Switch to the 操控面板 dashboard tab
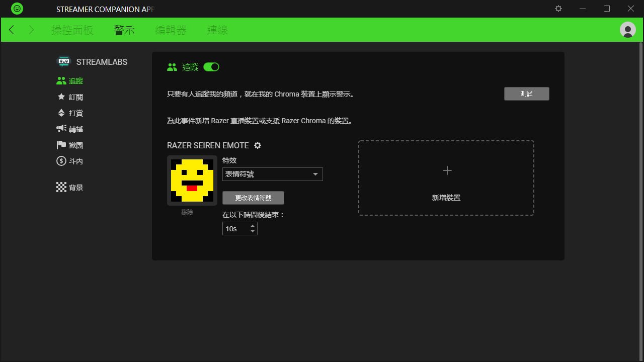 pos(72,30)
